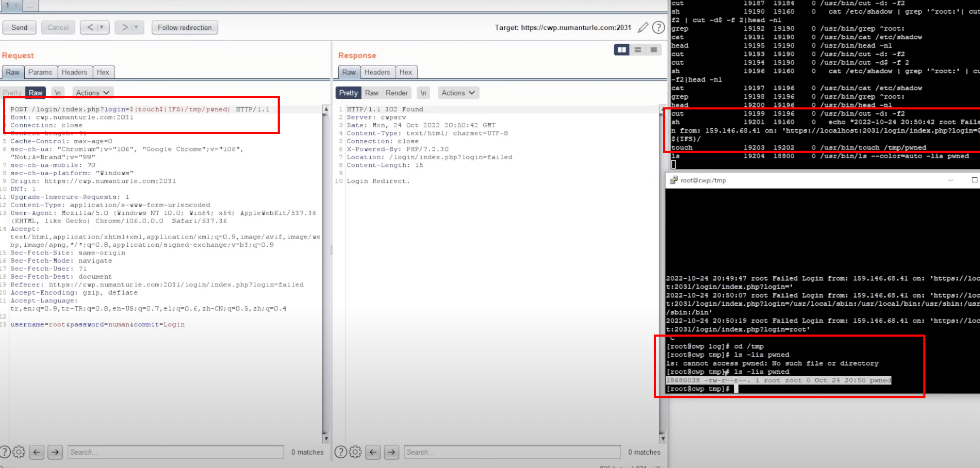Switch to the tabbed layout icon
Viewport: 980px width, 468px height.
[x=654, y=50]
